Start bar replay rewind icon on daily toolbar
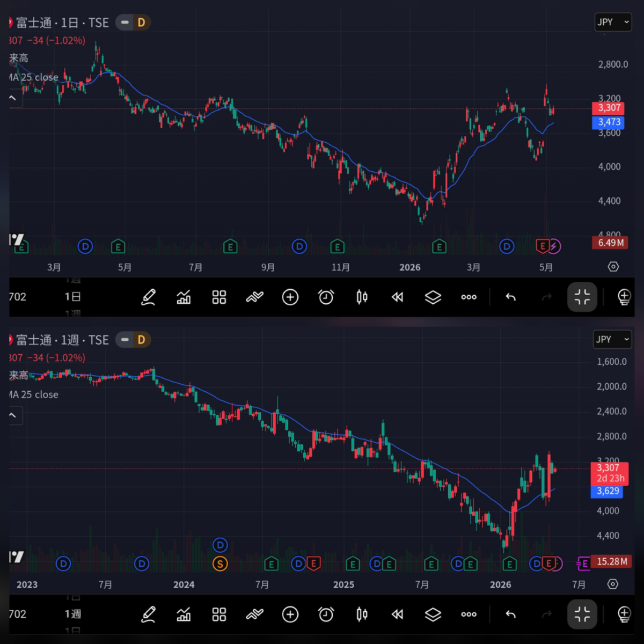Image resolution: width=644 pixels, height=644 pixels. point(397,297)
